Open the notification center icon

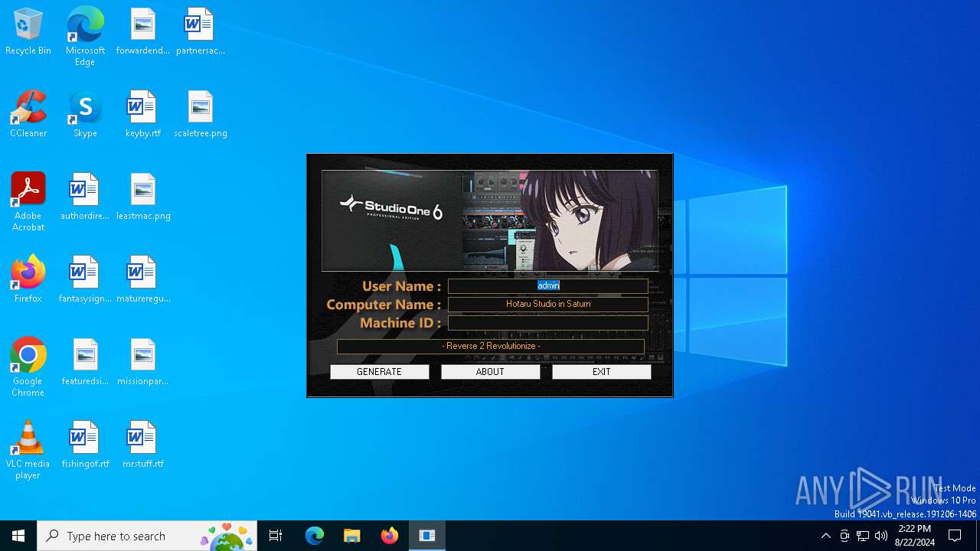point(955,536)
